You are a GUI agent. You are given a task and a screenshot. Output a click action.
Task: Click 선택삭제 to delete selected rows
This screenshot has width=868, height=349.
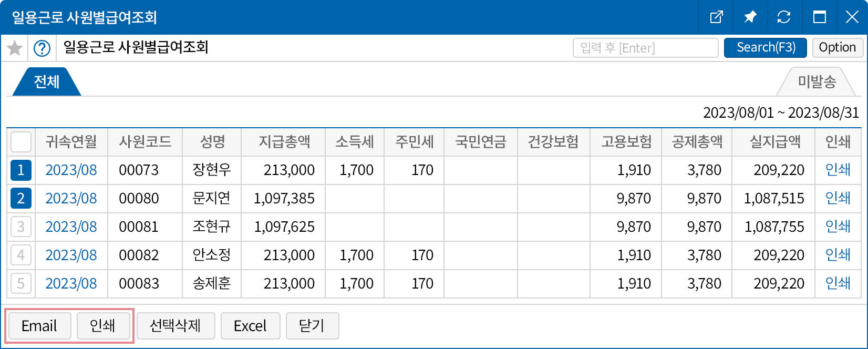pos(175,326)
